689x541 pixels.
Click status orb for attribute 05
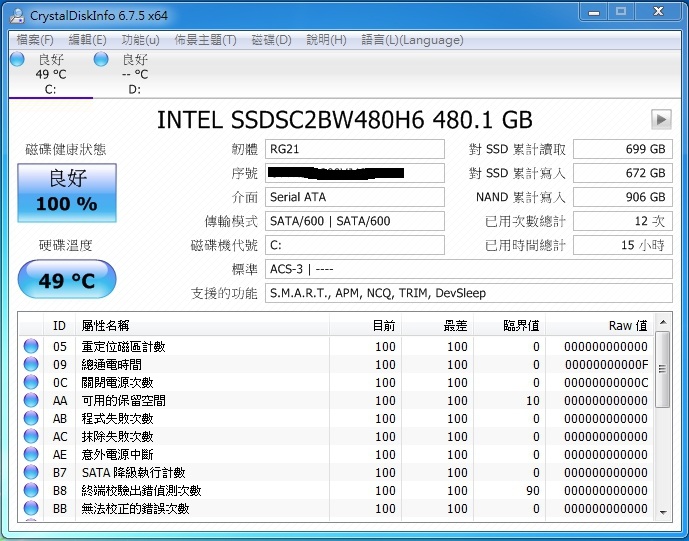point(31,346)
